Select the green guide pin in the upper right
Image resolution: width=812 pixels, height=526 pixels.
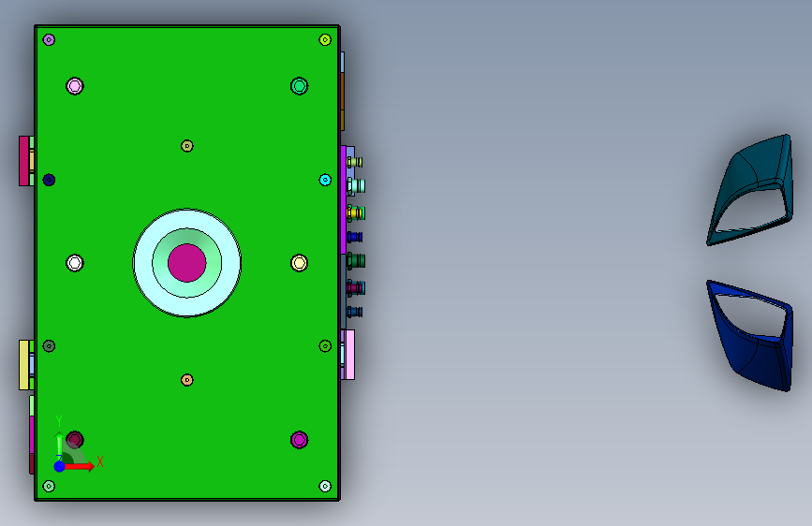(x=300, y=86)
